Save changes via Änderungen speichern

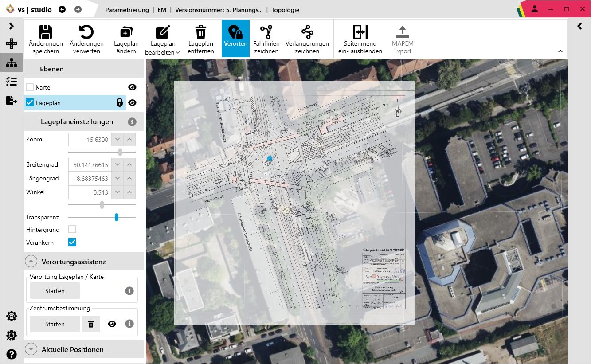point(45,39)
